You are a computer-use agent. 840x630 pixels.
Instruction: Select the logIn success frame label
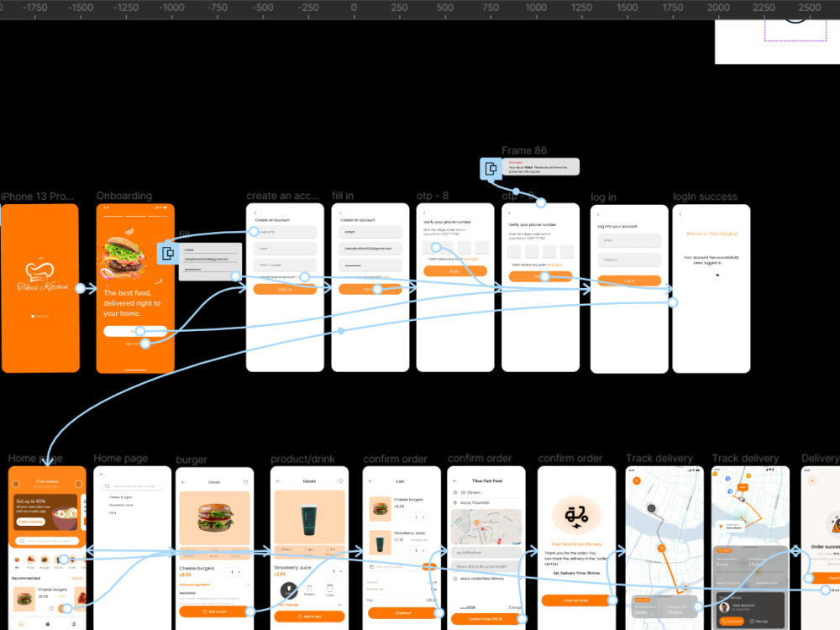(705, 197)
